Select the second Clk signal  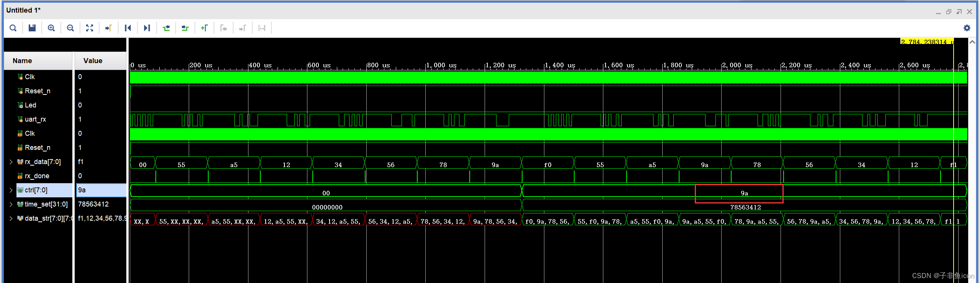pos(29,133)
